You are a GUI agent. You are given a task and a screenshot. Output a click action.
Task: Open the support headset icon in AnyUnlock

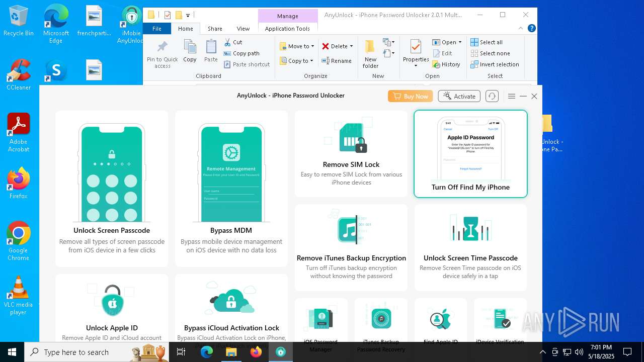[x=492, y=96]
